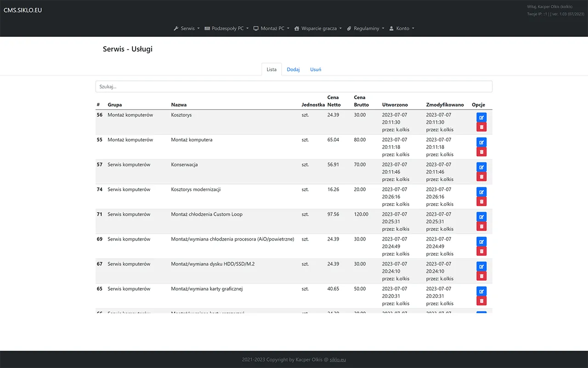Open the siklo.eu footer link
This screenshot has width=588, height=368.
point(338,359)
